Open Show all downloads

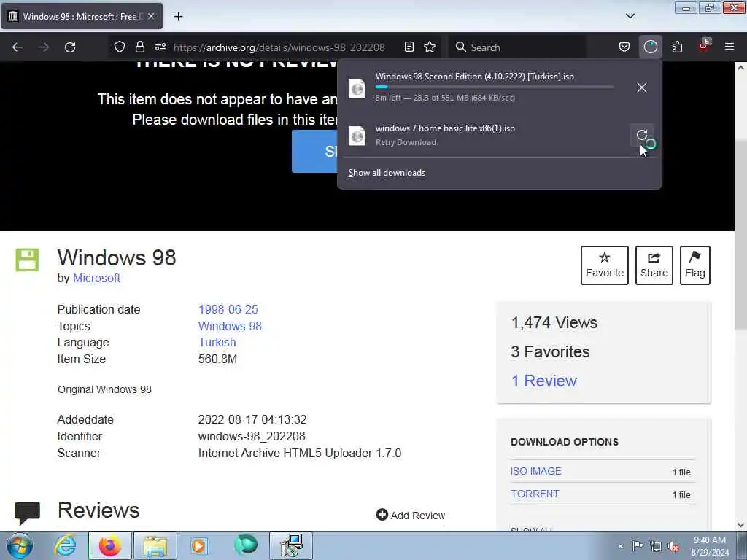click(x=387, y=173)
